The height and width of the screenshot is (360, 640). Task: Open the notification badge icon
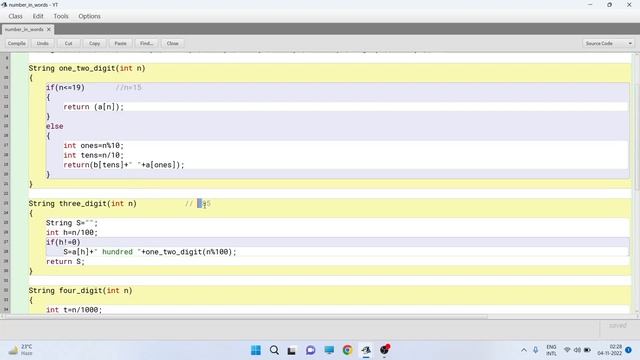(x=629, y=350)
